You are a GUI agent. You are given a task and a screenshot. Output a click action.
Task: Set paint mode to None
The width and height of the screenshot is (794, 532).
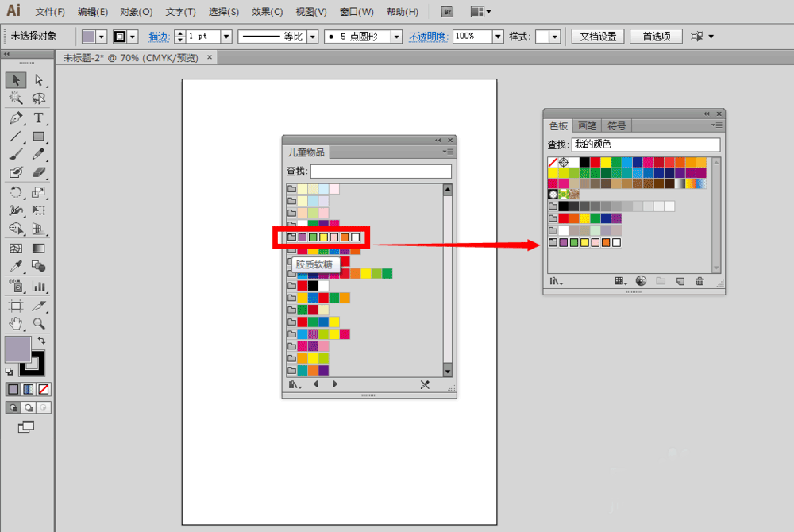click(44, 389)
